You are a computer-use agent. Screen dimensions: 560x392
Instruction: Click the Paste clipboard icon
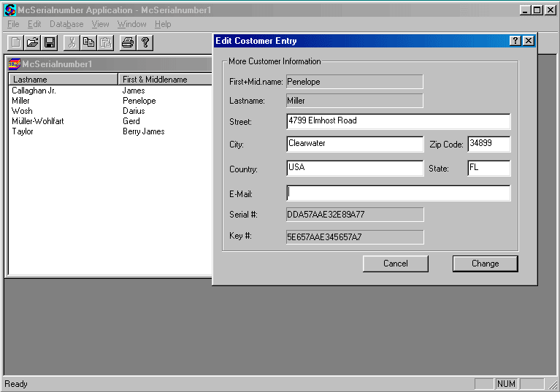tap(106, 42)
